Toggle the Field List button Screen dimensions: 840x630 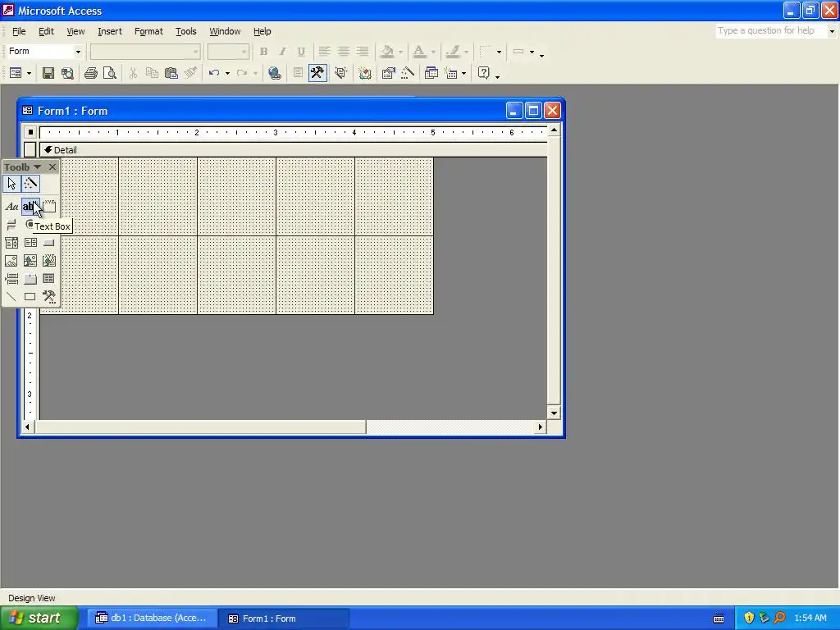pyautogui.click(x=299, y=73)
